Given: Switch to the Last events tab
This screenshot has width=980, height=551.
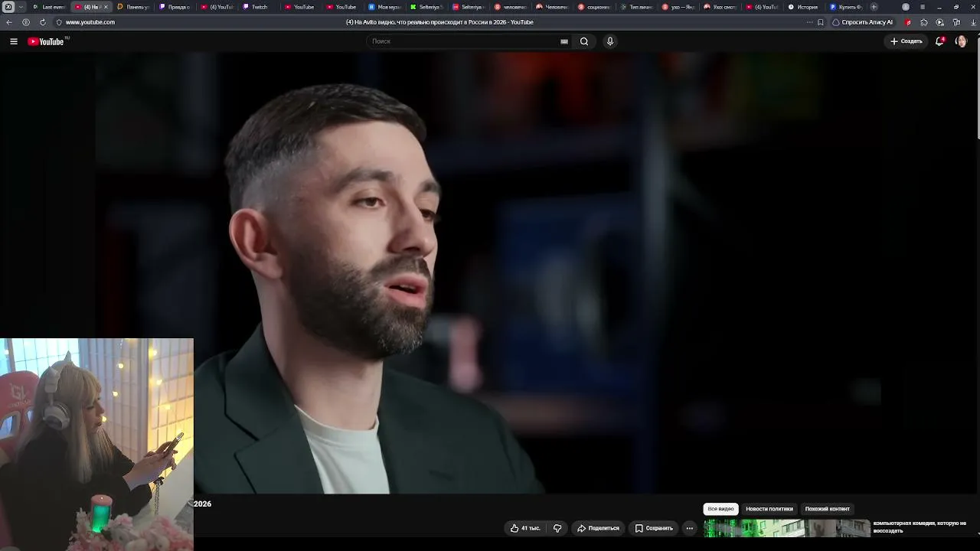Looking at the screenshot, I should (49, 7).
